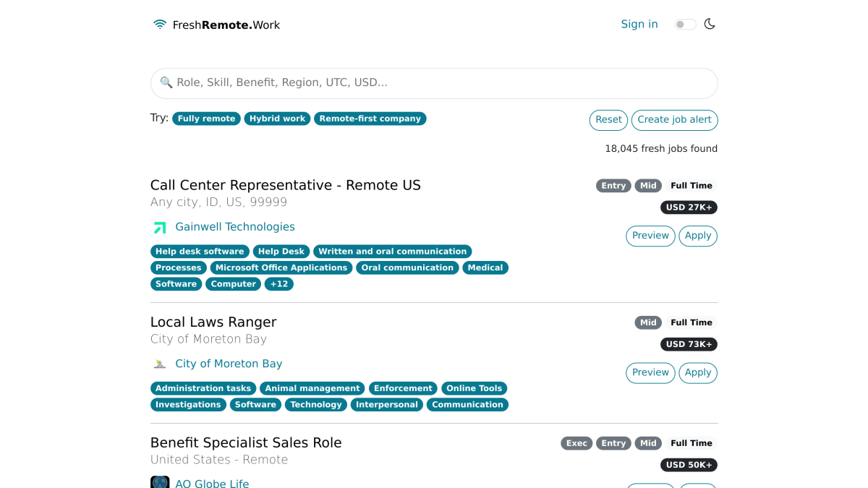Open the Gainwell Technologies company link

(x=235, y=227)
